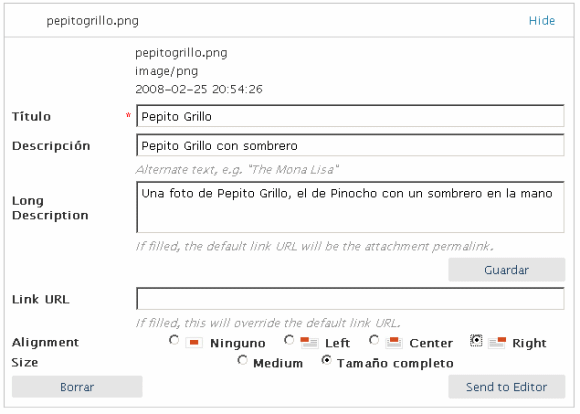Select the Ninguno alignment radio button
Viewport: 580px width, 414px height.
174,340
